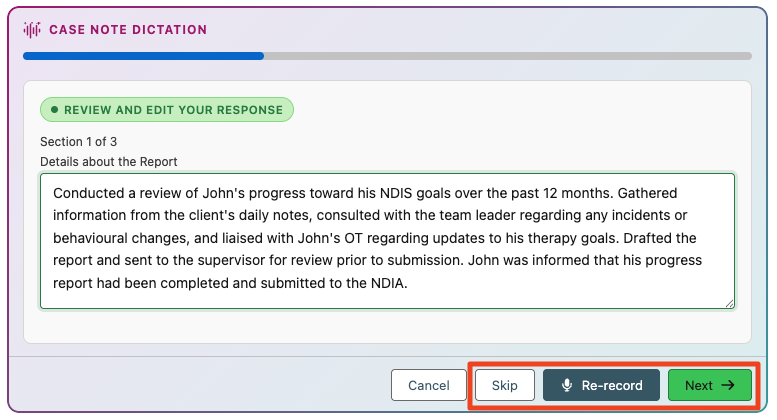The image size is (777, 420).
Task: Go to the Next section
Action: point(710,385)
